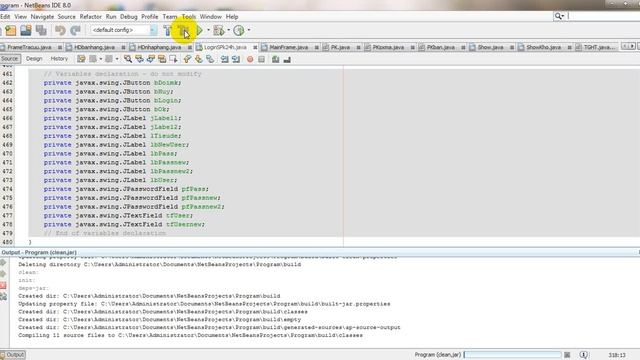Screen dimensions: 640x360
Task: Click the code line declaring pfPass
Action: 126,189
